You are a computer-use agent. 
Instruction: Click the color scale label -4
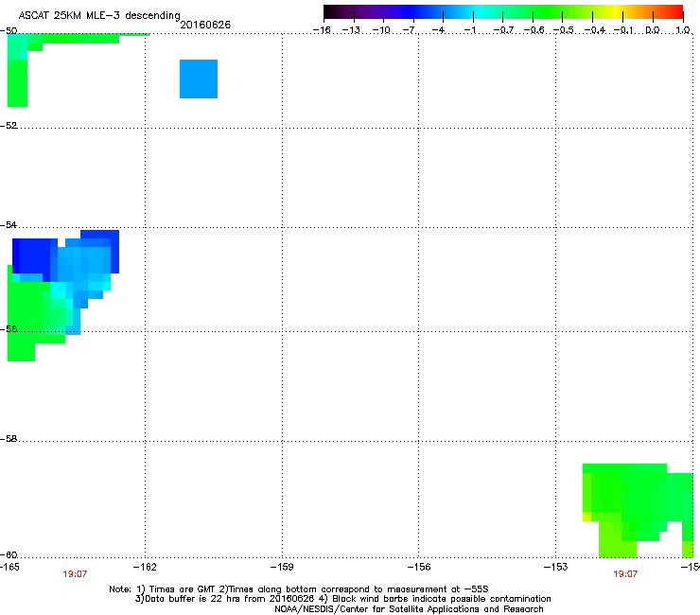click(x=439, y=30)
